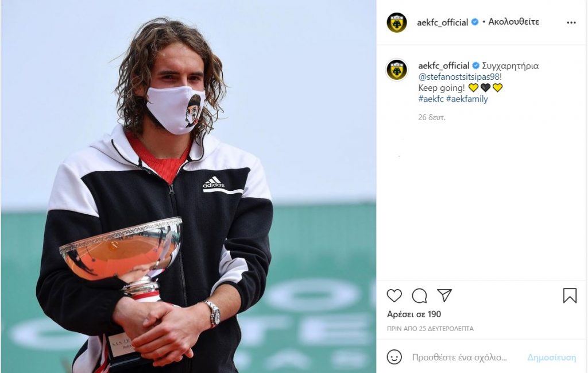
Task: Click the ΠΡΙΝ ΑΠΟ 25 ΔΕΥΤΕΡΟΛΕΠΤΑ timestamp
Action: pos(430,329)
